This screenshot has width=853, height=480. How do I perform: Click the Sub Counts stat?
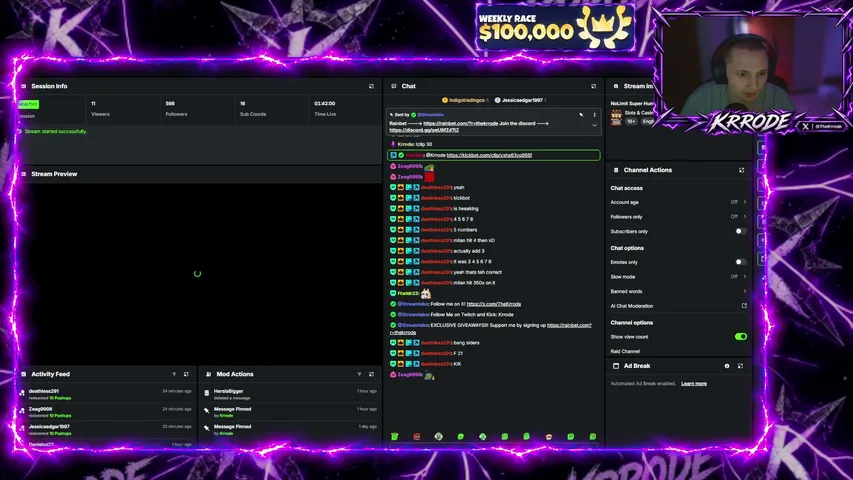[253, 109]
